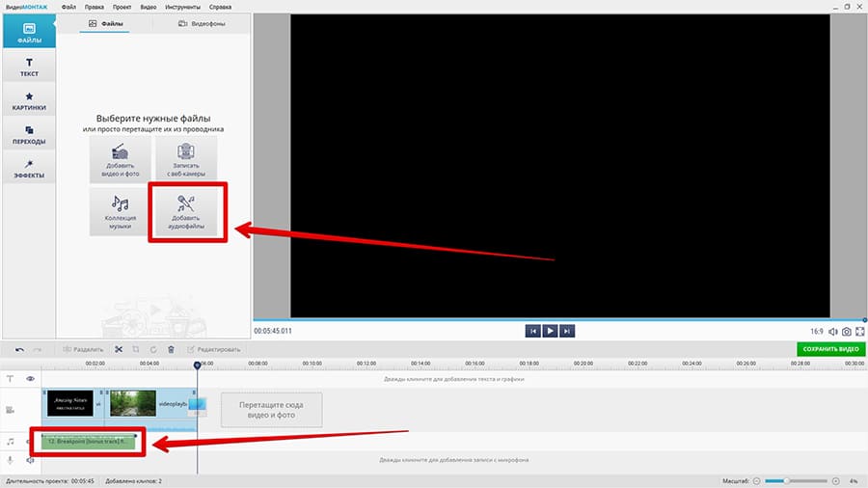868x488 pixels.
Task: Play the video preview
Action: pyautogui.click(x=550, y=331)
